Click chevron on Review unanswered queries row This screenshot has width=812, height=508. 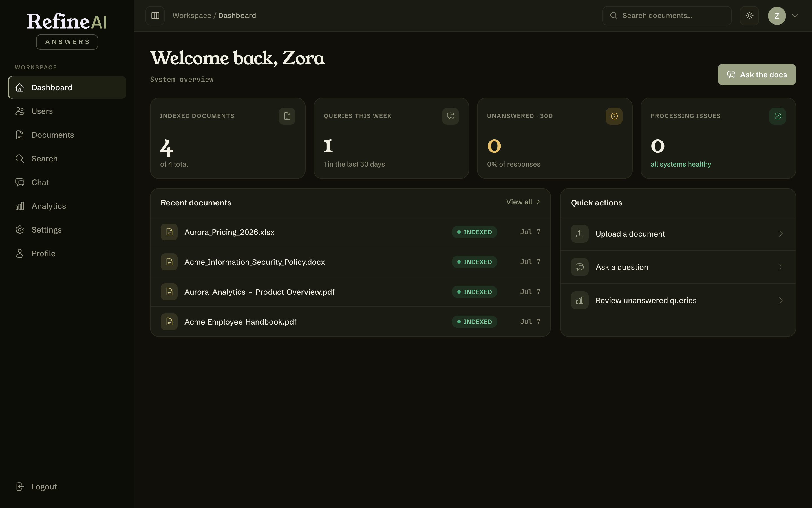pos(781,300)
